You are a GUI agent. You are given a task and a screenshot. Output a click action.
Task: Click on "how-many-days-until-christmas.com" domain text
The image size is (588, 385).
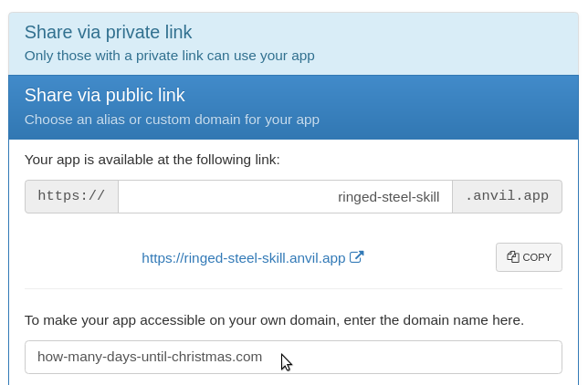tap(150, 357)
